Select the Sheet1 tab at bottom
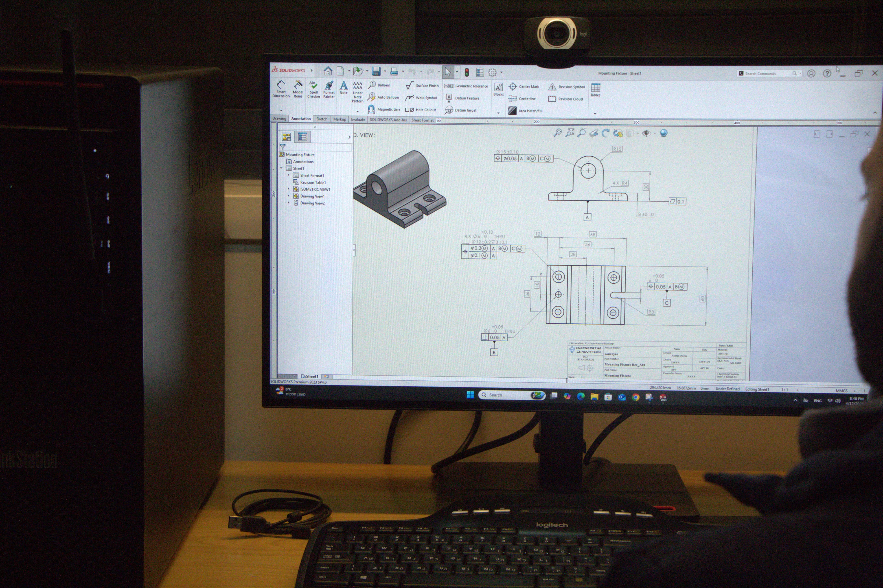Viewport: 883px width, 588px height. 310,376
